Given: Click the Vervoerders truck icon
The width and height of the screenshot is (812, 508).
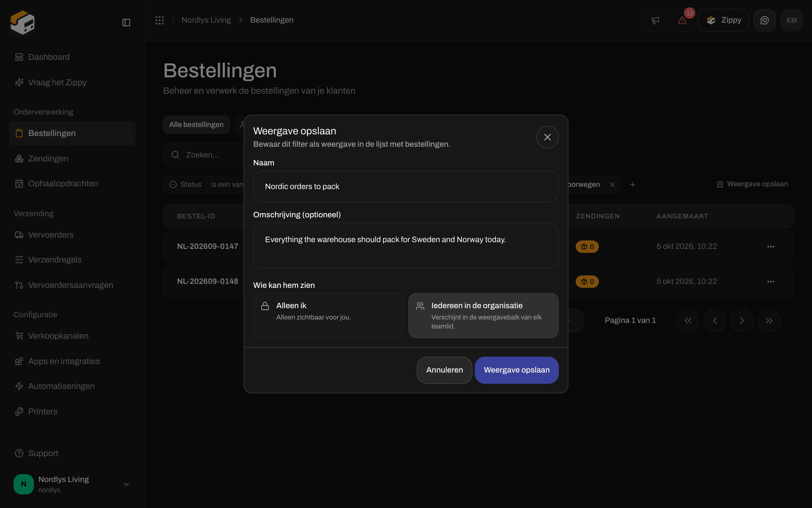Looking at the screenshot, I should (x=19, y=235).
